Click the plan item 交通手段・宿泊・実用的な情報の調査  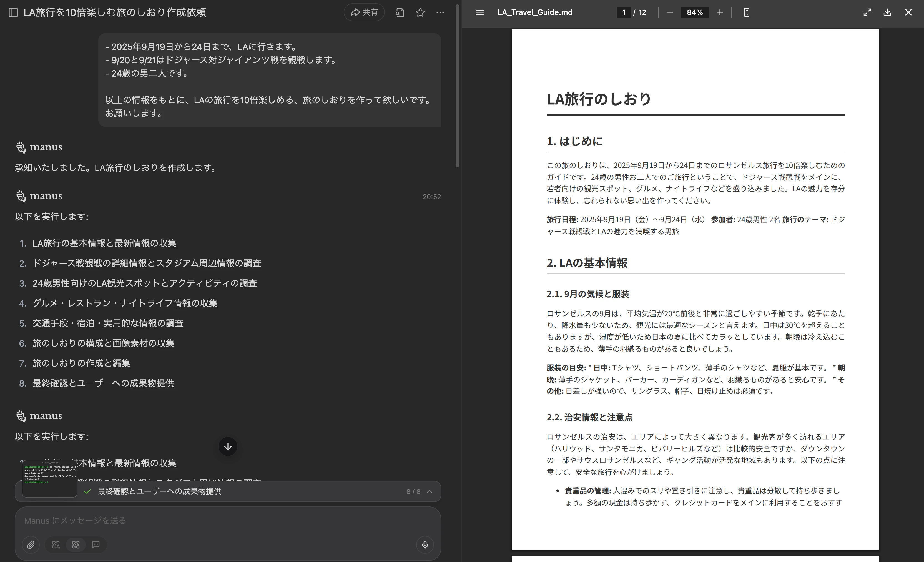(108, 323)
